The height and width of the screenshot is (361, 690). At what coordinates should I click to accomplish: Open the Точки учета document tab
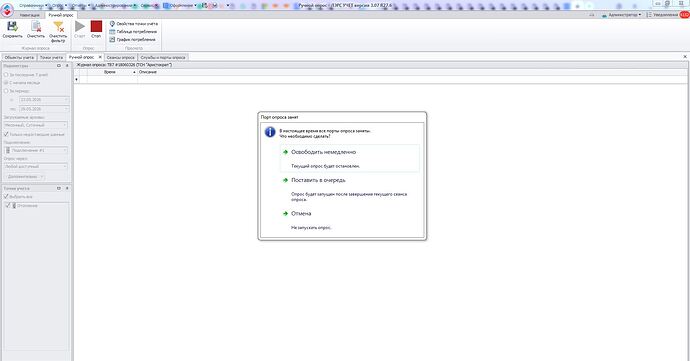[51, 57]
